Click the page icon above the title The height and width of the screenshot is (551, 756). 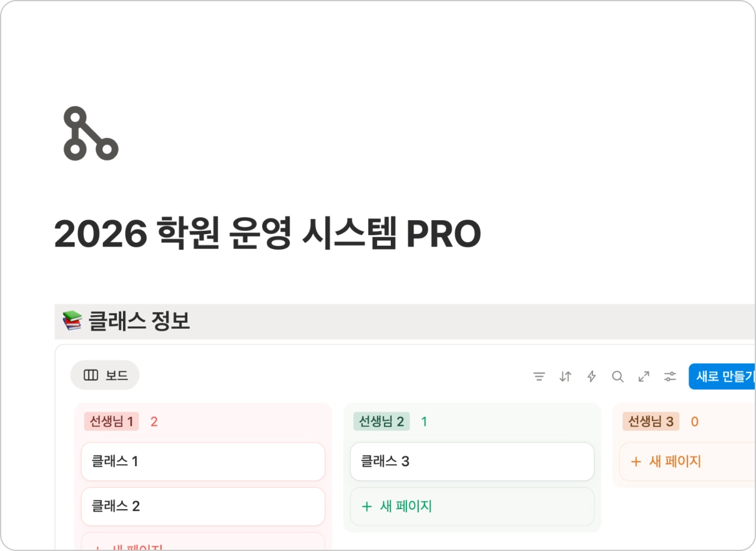pyautogui.click(x=91, y=134)
